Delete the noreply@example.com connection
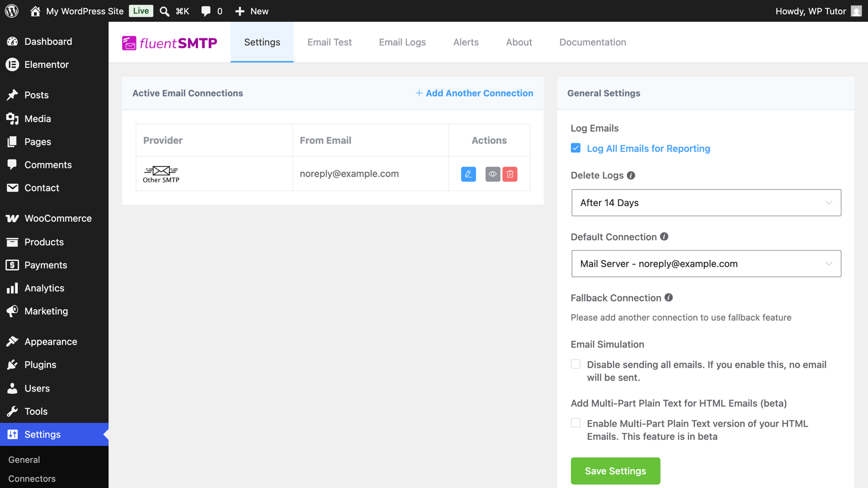 click(510, 174)
